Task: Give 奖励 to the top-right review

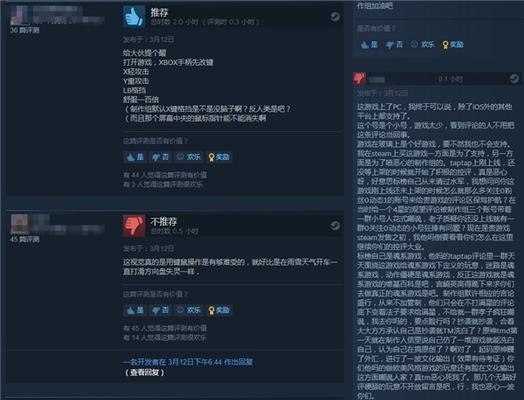Action: click(453, 44)
